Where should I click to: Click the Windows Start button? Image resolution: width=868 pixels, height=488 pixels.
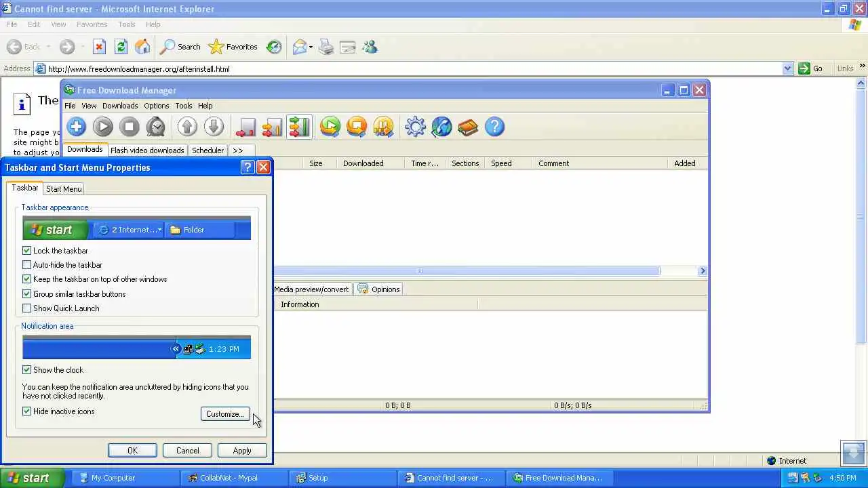click(x=33, y=478)
